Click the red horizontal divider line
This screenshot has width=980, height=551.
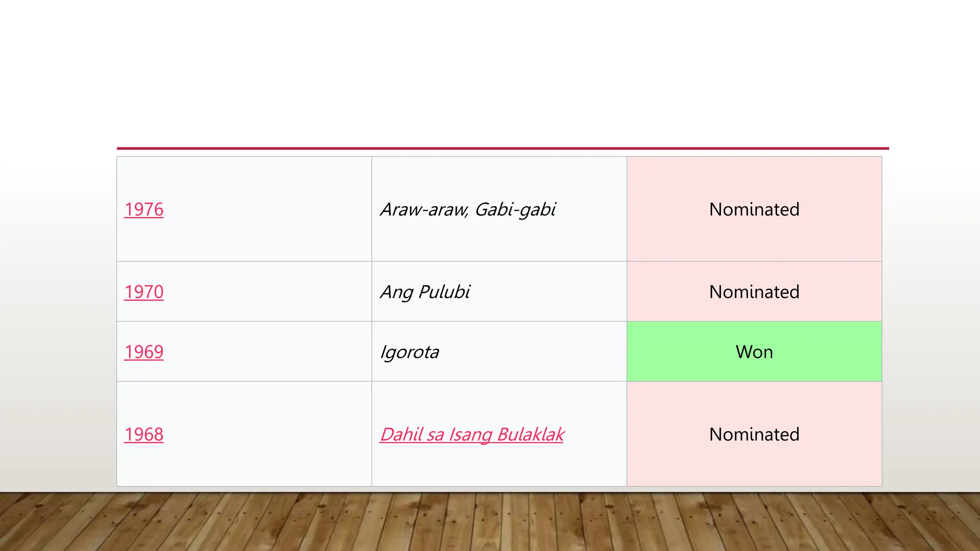pos(502,148)
